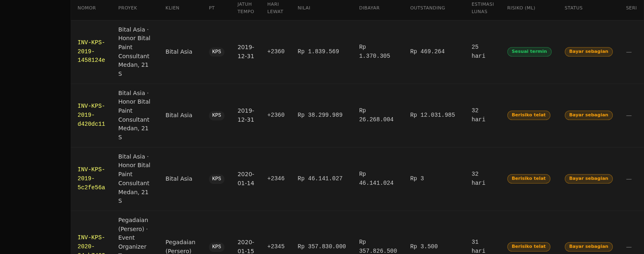
Task: Select Bital Asia client in third row
Action: pyautogui.click(x=179, y=179)
